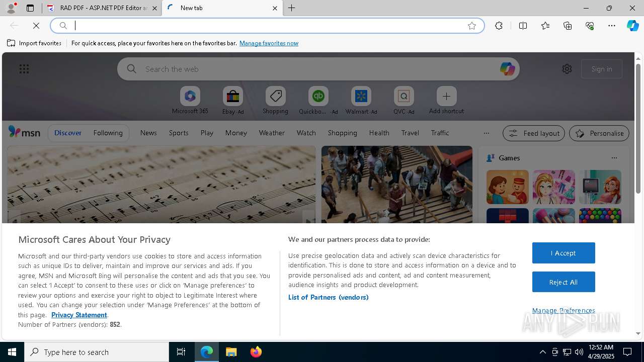Click the Sign in button
644x362 pixels.
[x=602, y=69]
